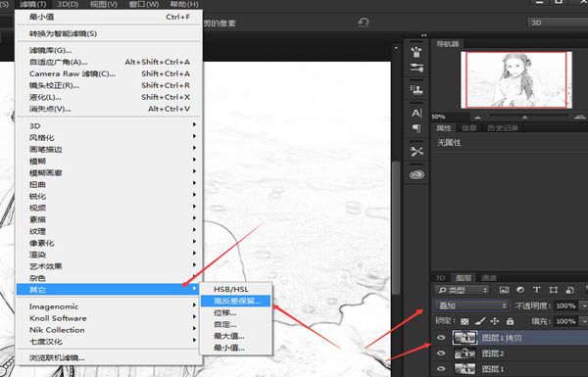This screenshot has width=588, height=377.
Task: Open the Clone Source panel icon
Action: (x=416, y=89)
